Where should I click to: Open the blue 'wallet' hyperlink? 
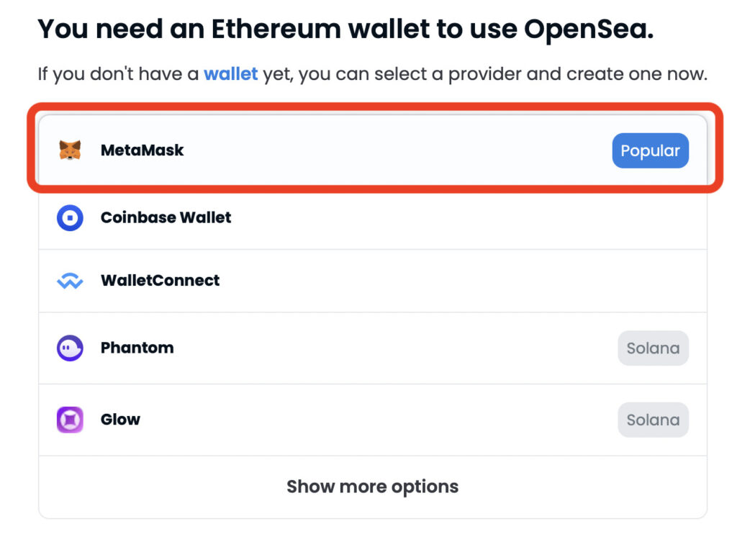(x=230, y=74)
